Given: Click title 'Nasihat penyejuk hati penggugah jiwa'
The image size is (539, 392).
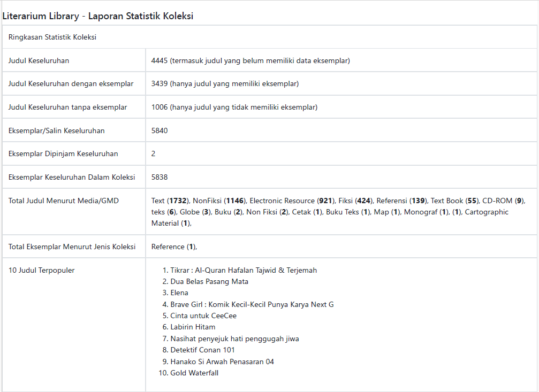Looking at the screenshot, I should point(235,339).
